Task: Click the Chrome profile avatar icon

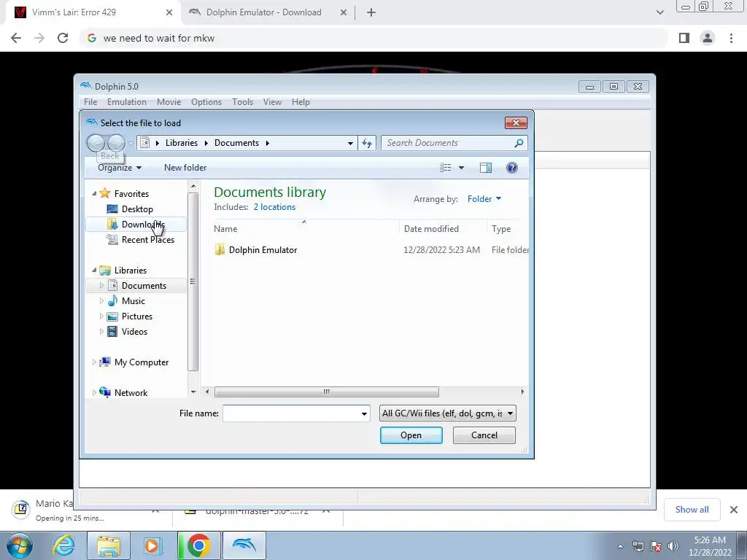Action: pos(708,38)
